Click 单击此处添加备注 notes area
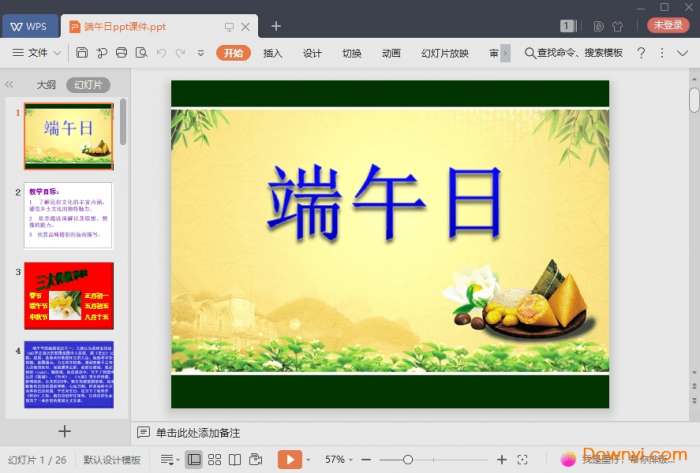700x473 pixels. click(x=198, y=433)
